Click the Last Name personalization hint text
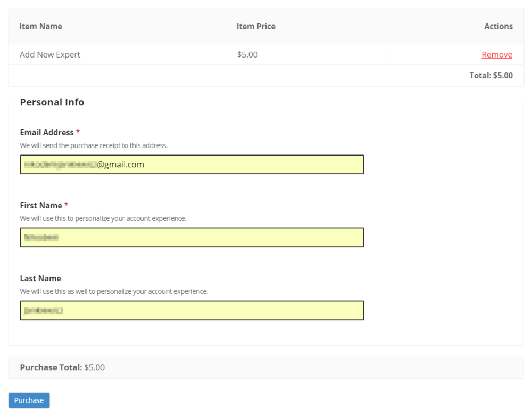This screenshot has width=532, height=417. tap(114, 291)
